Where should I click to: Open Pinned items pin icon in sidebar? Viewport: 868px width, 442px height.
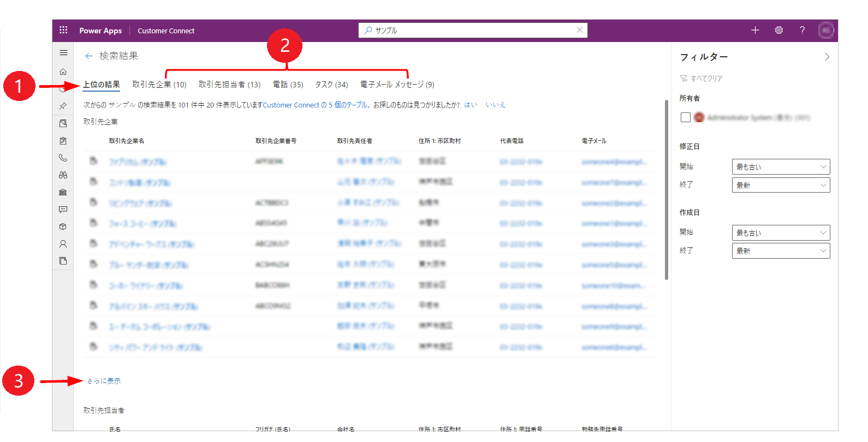(x=63, y=106)
